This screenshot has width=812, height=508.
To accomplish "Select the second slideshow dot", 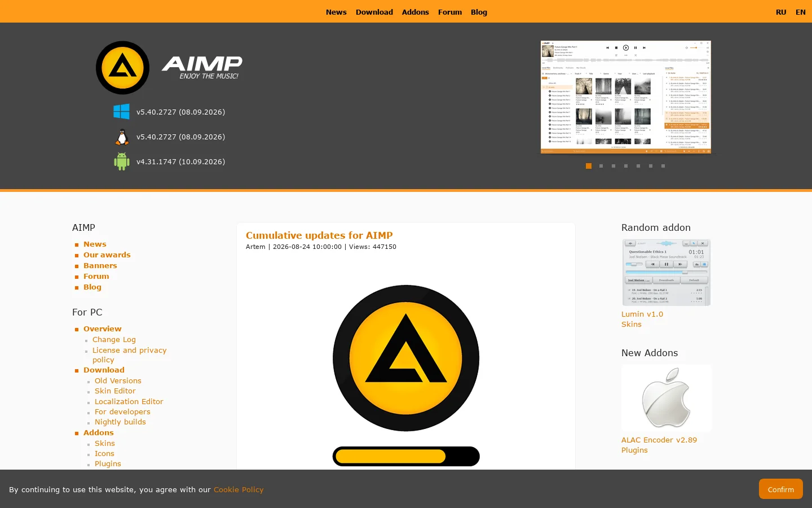I will tap(601, 166).
